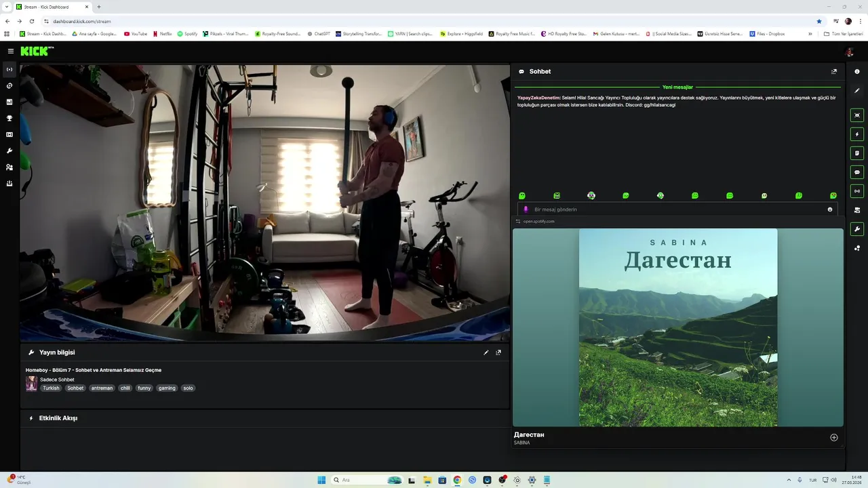Click the Yeni mesajlar divider label
Screen dimensions: 868x488
pyautogui.click(x=677, y=87)
